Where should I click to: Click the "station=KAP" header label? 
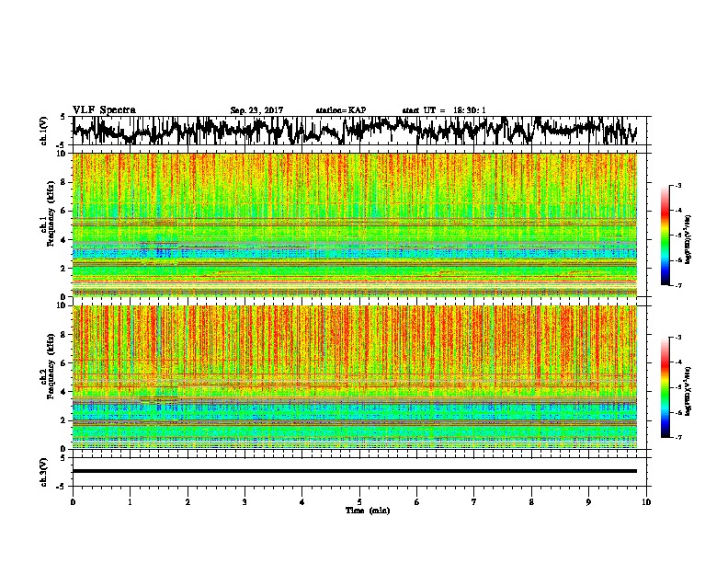pyautogui.click(x=341, y=110)
